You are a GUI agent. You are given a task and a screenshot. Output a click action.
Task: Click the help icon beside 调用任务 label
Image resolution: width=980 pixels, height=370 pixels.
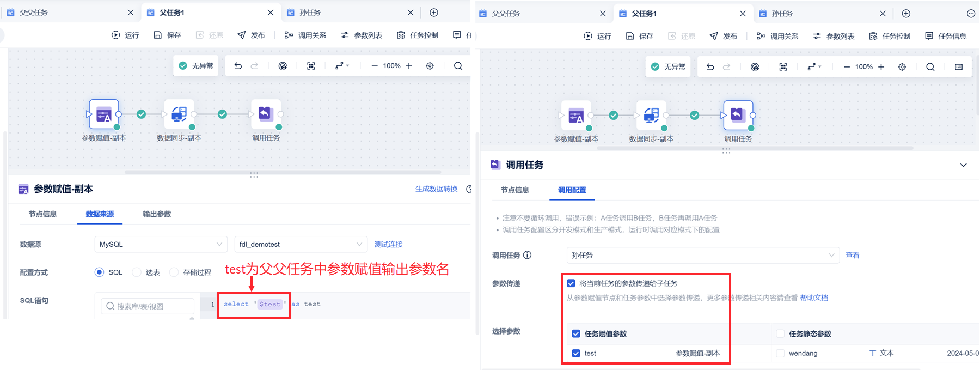click(527, 255)
